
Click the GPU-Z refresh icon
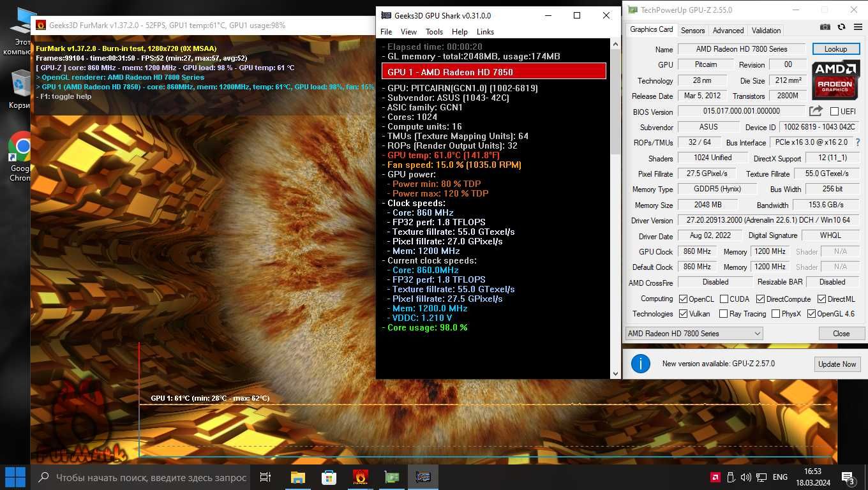click(841, 27)
